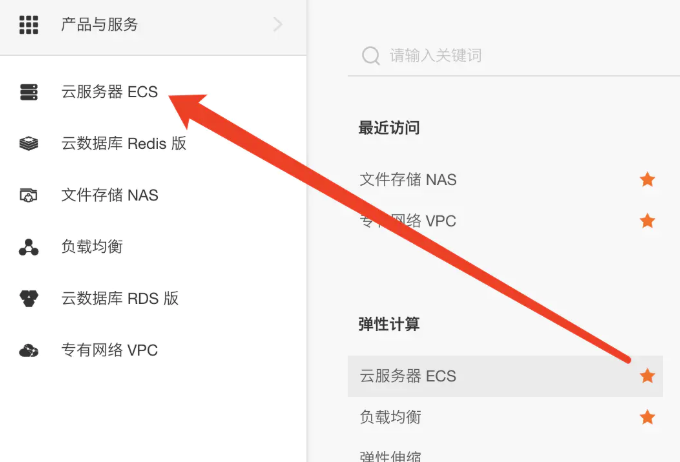Click the NAS file storage folder icon
This screenshot has width=680, height=462.
click(x=29, y=195)
